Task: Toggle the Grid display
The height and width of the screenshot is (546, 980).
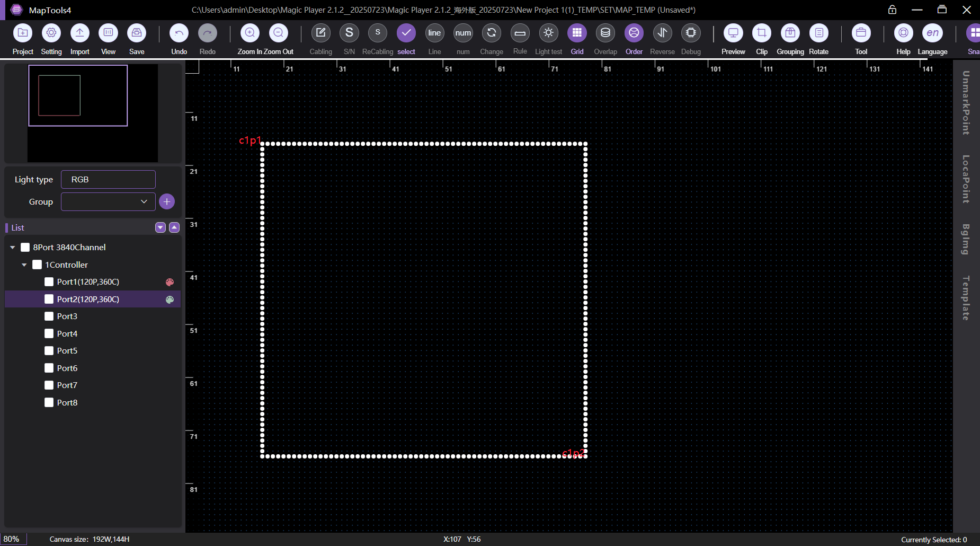Action: tap(577, 33)
